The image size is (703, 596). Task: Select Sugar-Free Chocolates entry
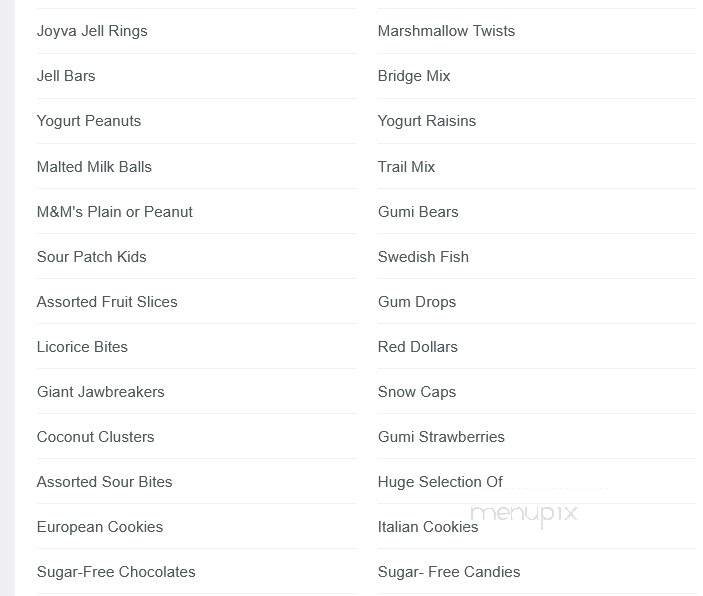(x=116, y=572)
